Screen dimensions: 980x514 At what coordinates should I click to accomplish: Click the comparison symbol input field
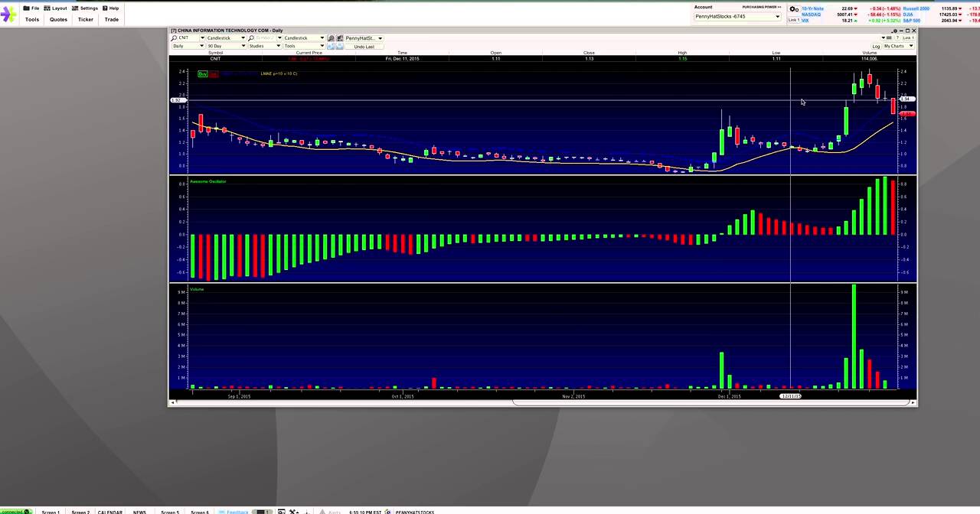[266, 38]
